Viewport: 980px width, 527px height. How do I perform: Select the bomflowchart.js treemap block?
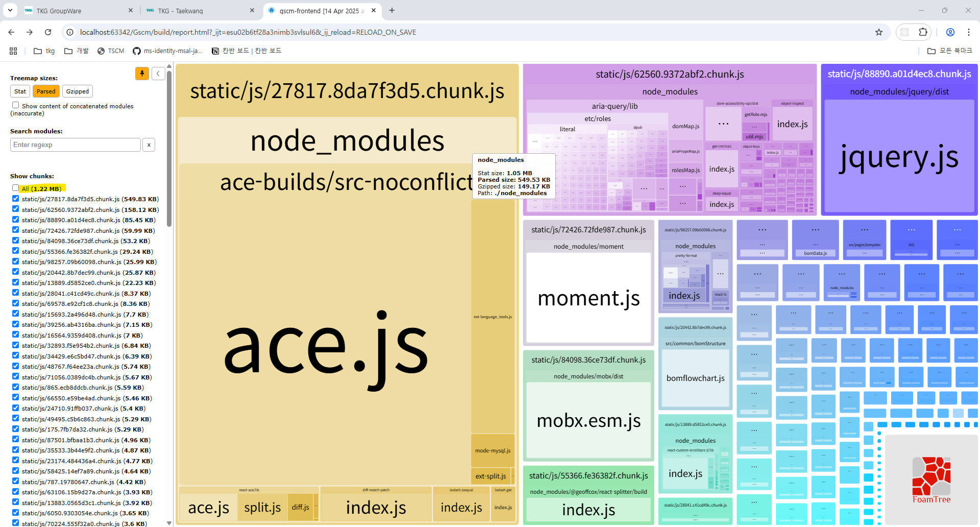(695, 378)
